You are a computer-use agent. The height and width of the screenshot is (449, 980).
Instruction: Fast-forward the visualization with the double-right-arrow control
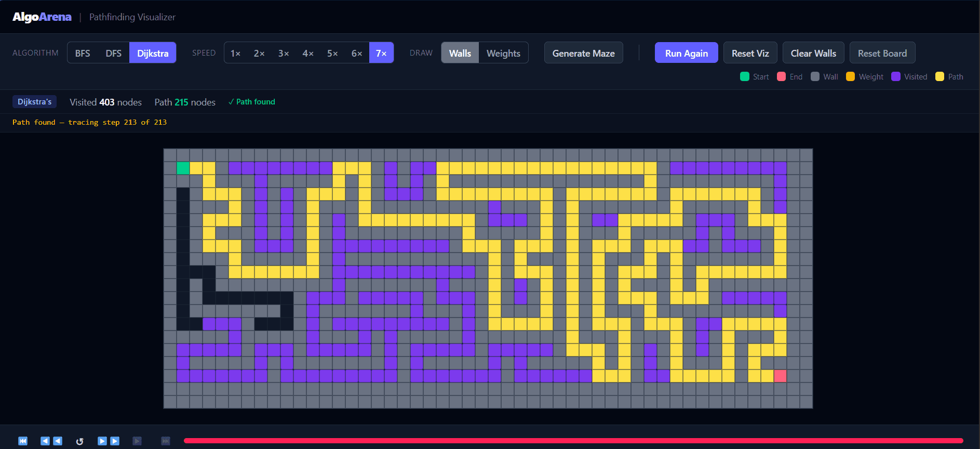tap(109, 441)
